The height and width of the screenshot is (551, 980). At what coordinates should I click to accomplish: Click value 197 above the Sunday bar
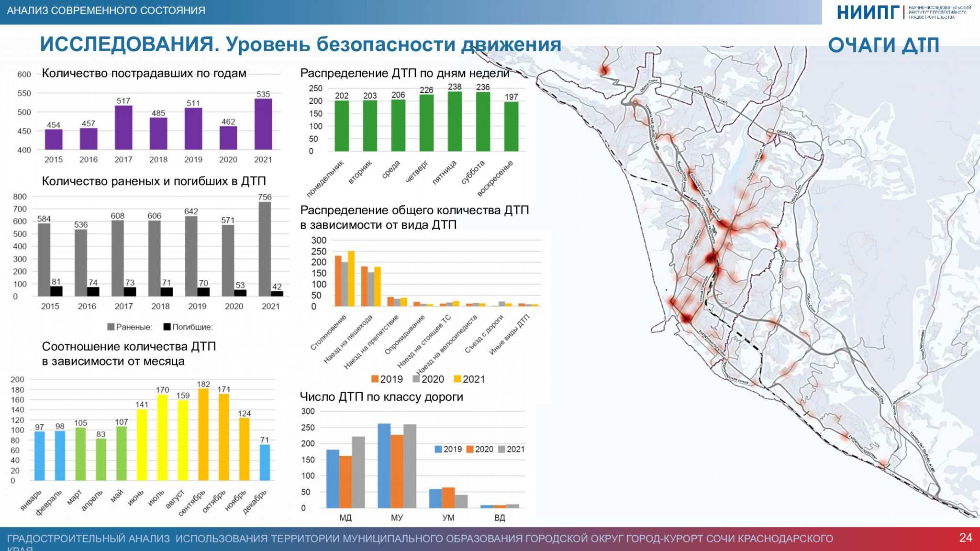(512, 97)
